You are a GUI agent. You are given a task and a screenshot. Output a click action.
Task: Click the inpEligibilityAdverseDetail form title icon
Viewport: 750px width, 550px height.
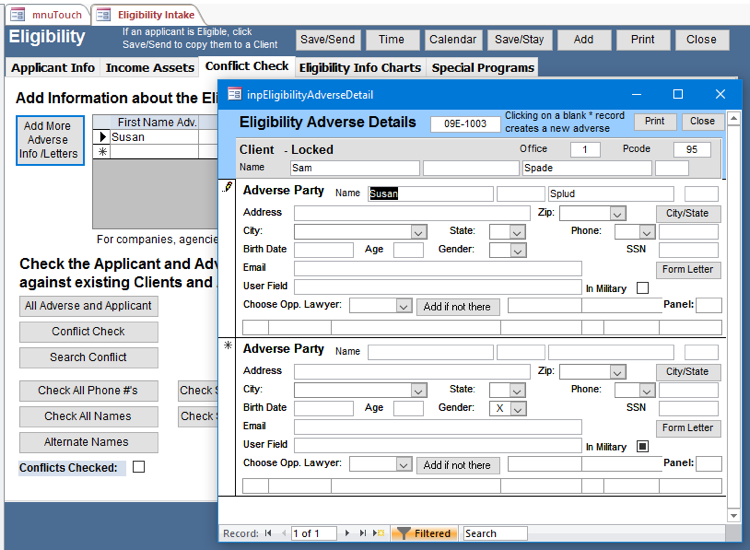tap(234, 94)
